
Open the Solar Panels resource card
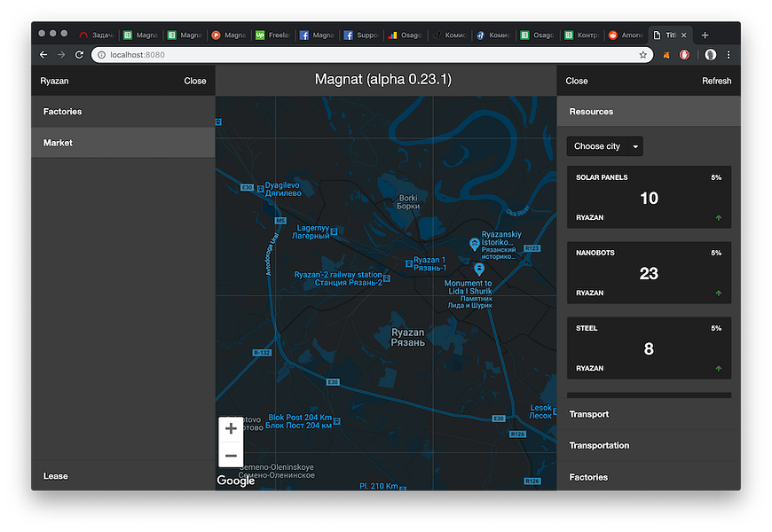[x=649, y=197]
